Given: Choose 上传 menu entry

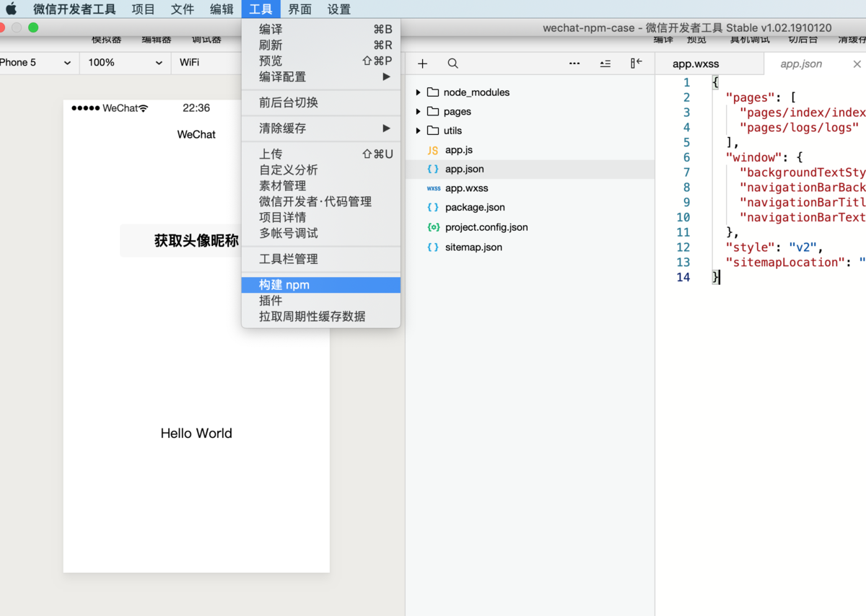Looking at the screenshot, I should click(x=321, y=154).
